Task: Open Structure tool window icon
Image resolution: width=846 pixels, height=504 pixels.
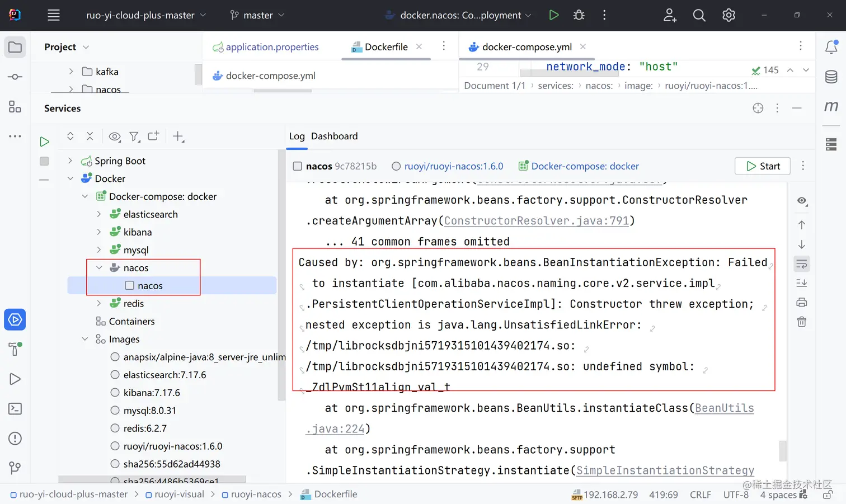Action: tap(15, 106)
